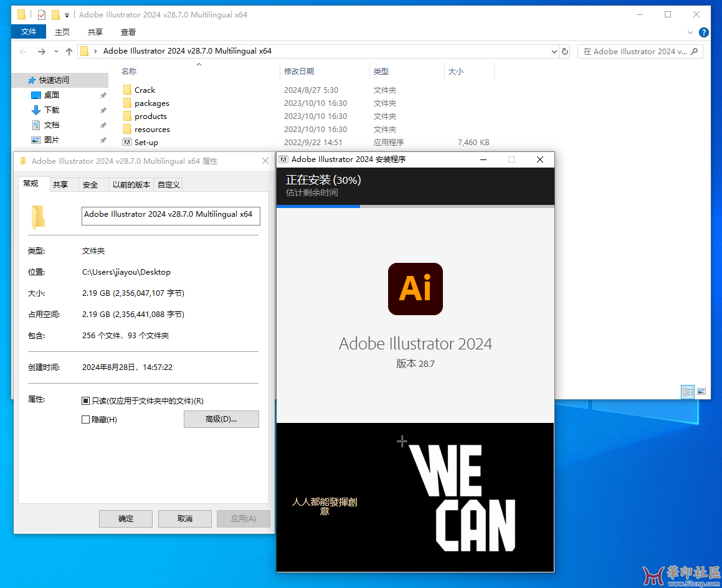Click the Properties icon in title bar

(x=42, y=15)
